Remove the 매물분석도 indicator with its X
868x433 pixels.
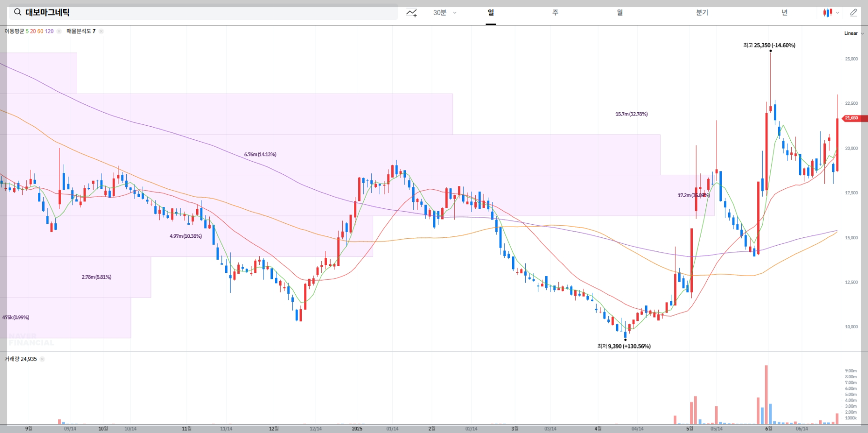point(101,31)
